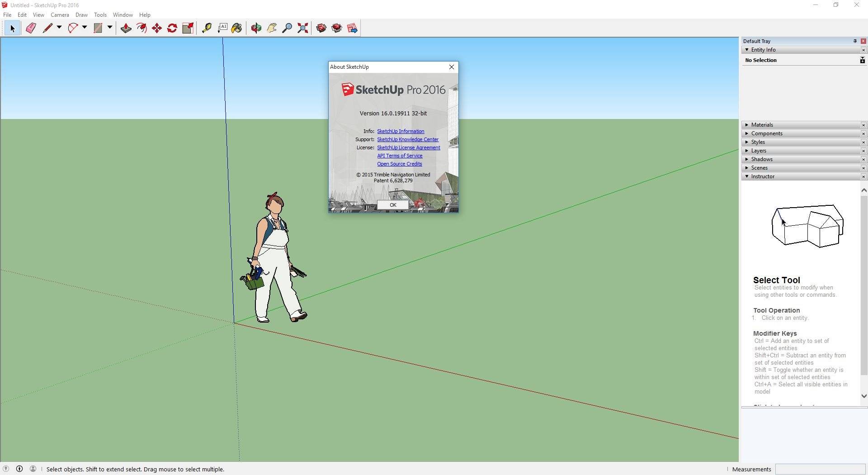Open the Arc tool dropdown arrow
868x475 pixels.
click(x=85, y=28)
